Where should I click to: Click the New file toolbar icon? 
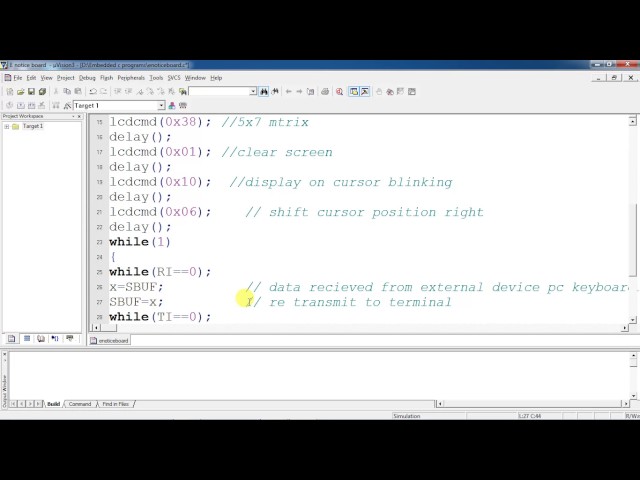10,92
